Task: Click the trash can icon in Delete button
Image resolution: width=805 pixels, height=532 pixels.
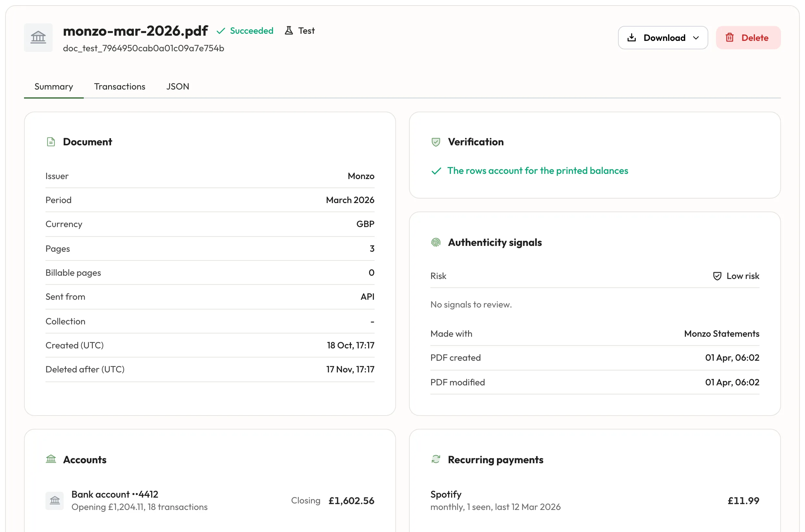Action: point(729,38)
